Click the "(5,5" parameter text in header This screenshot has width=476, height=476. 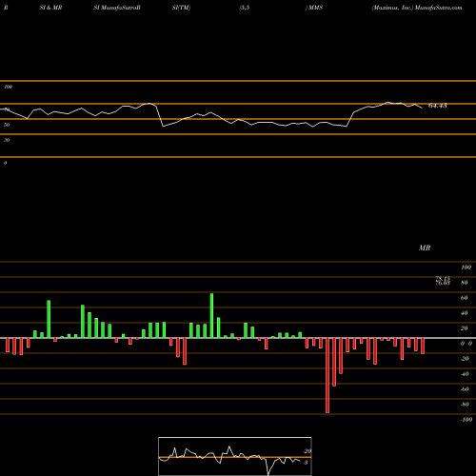pyautogui.click(x=245, y=8)
